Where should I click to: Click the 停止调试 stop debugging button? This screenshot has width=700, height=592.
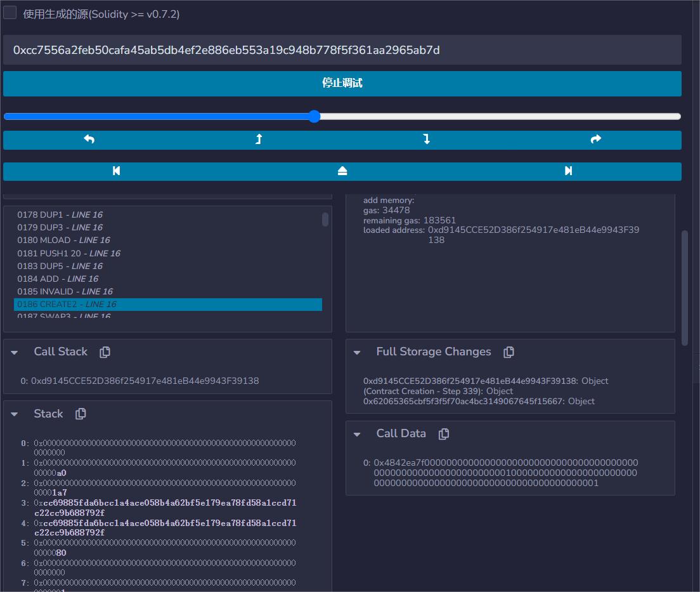[342, 83]
